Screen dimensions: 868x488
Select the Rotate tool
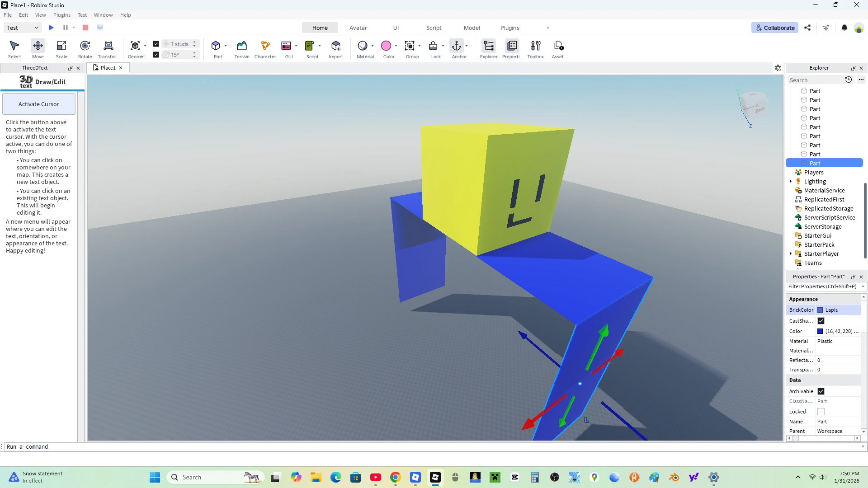(85, 46)
